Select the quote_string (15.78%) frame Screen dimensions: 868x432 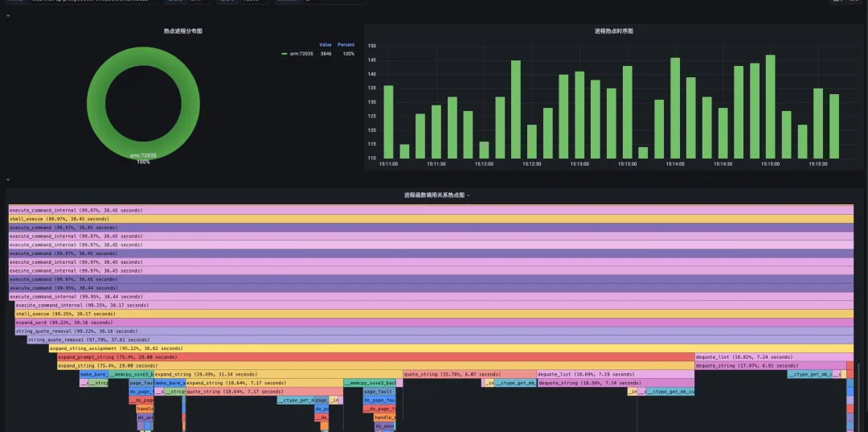point(469,374)
